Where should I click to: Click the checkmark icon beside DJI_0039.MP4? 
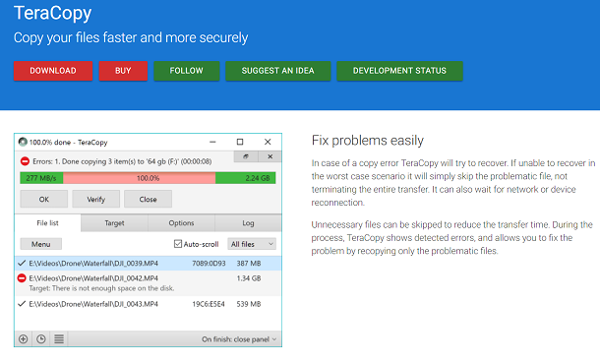click(x=22, y=263)
